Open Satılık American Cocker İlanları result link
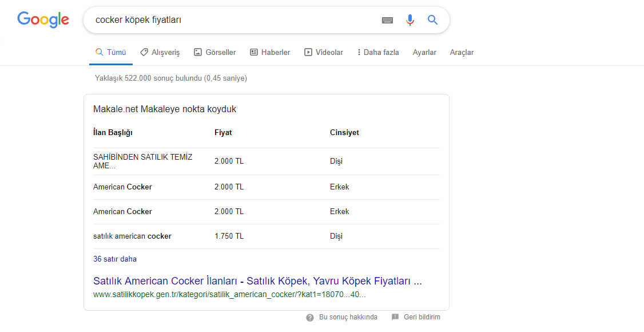Screen dimensions: 644x332 coord(257,281)
